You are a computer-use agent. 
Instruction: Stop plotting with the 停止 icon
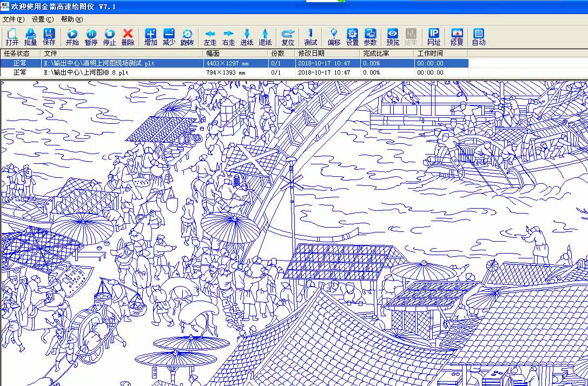click(109, 37)
